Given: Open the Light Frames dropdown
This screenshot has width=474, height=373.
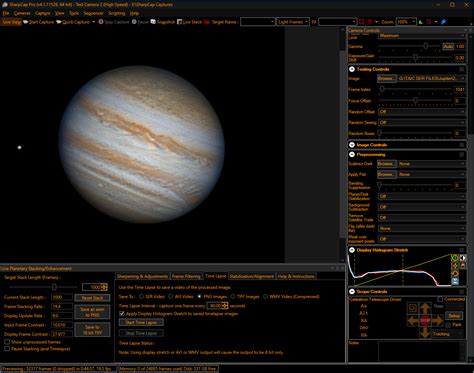Looking at the screenshot, I should click(x=293, y=22).
